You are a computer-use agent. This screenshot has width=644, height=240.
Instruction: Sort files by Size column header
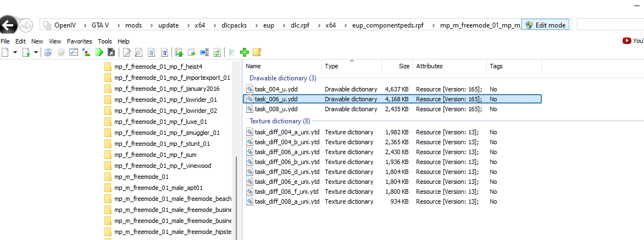coord(404,66)
